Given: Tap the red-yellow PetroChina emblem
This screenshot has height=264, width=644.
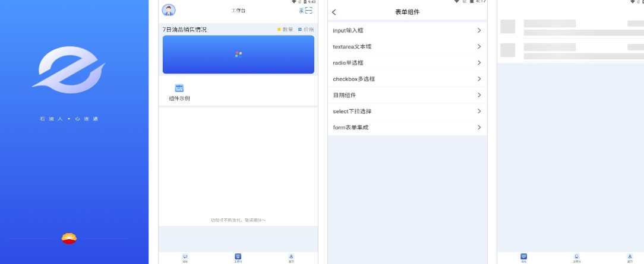Looking at the screenshot, I should (69, 238).
